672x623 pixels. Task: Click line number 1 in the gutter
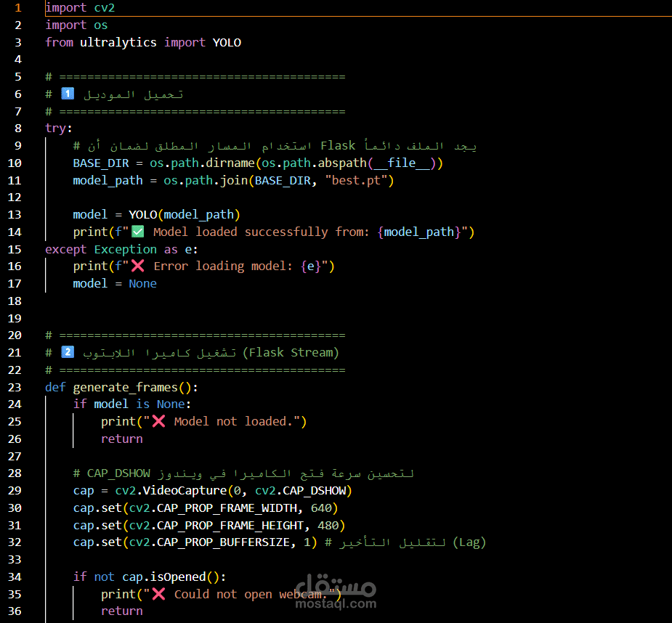pyautogui.click(x=18, y=8)
